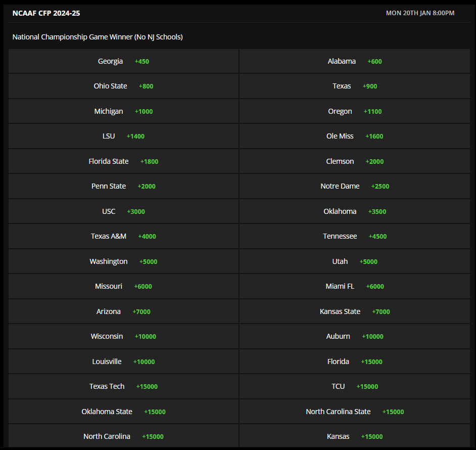Choose the Florida +15000 row
This screenshot has width=476, height=450.
[355, 362]
